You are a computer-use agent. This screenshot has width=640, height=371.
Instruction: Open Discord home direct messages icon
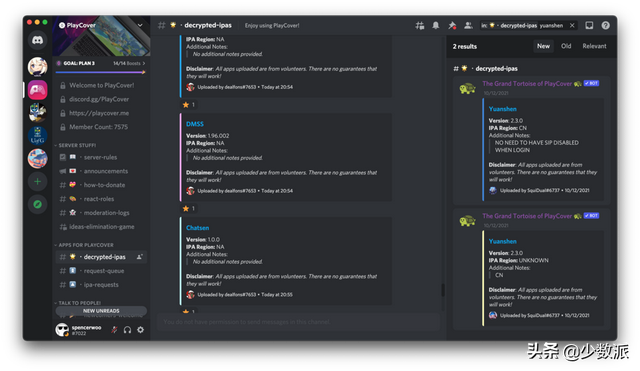[38, 40]
